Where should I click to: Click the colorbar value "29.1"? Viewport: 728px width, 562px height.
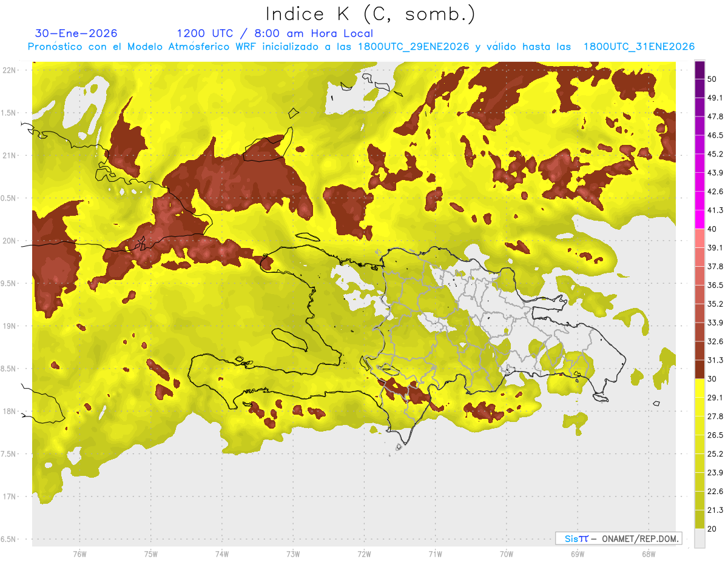click(715, 398)
